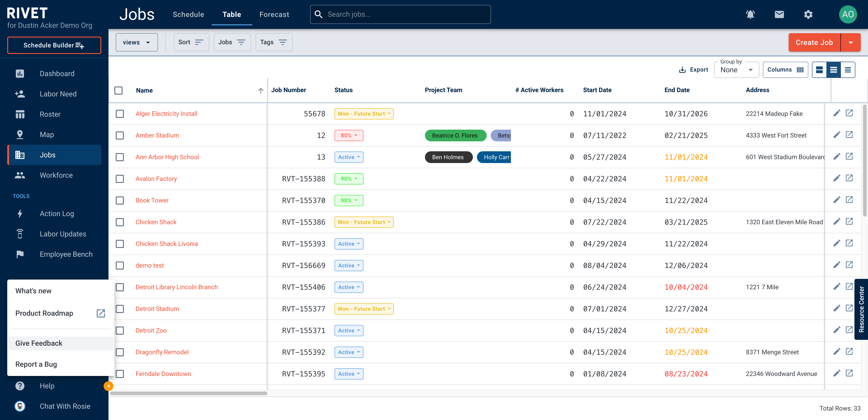Click edit pencil for Book Tower
Viewport: 868px width, 420px height.
(837, 200)
